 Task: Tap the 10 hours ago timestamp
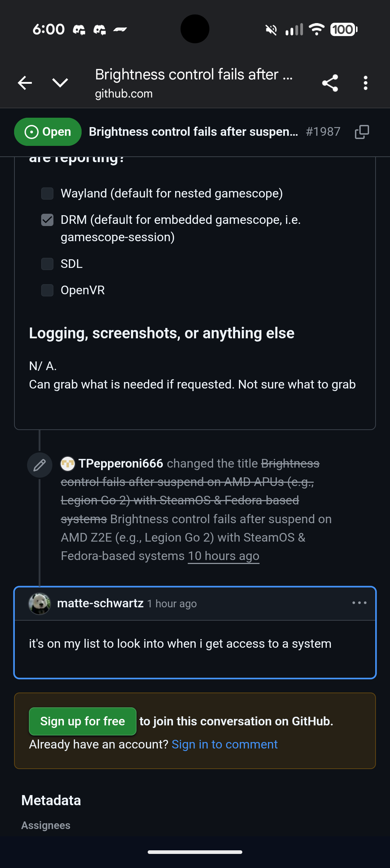click(224, 556)
